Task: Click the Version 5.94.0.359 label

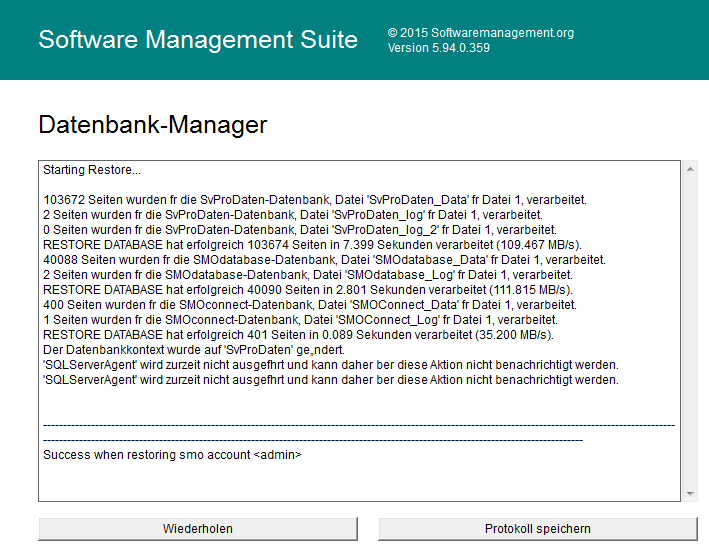Action: 438,48
